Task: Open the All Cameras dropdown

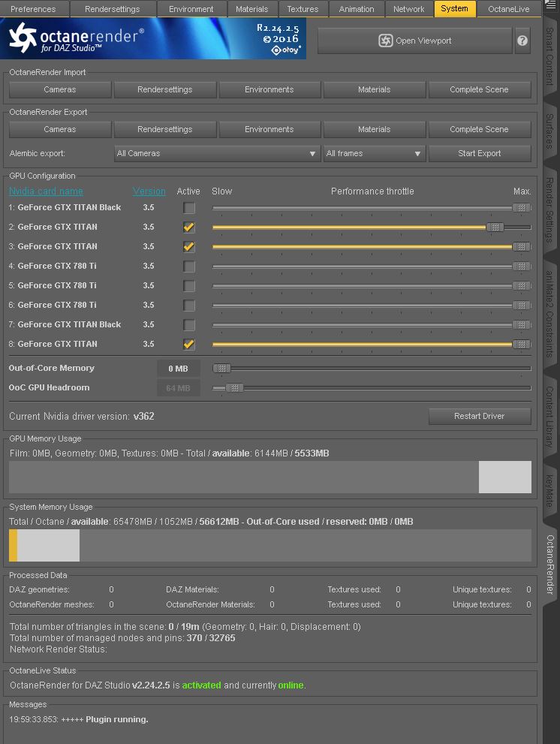Action: 217,153
